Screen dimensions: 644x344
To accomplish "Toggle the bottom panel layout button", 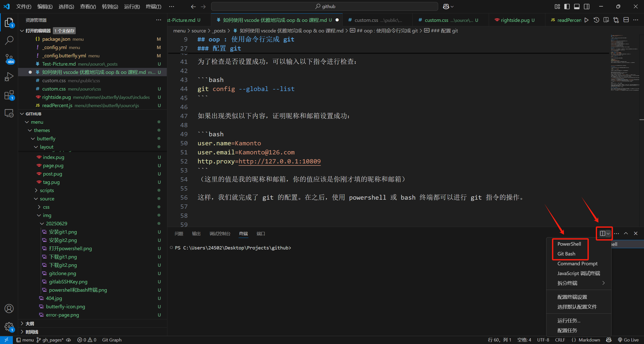I will pyautogui.click(x=577, y=7).
